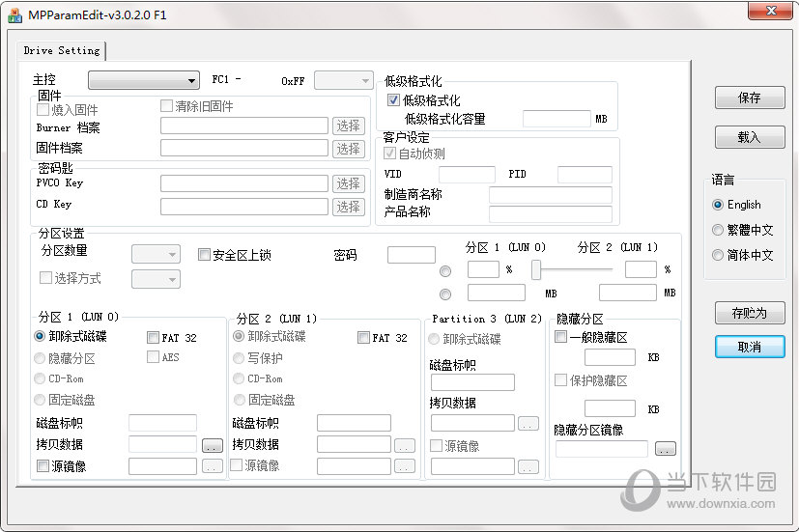The width and height of the screenshot is (799, 532).
Task: Select 简体中文 language option
Action: tap(718, 255)
